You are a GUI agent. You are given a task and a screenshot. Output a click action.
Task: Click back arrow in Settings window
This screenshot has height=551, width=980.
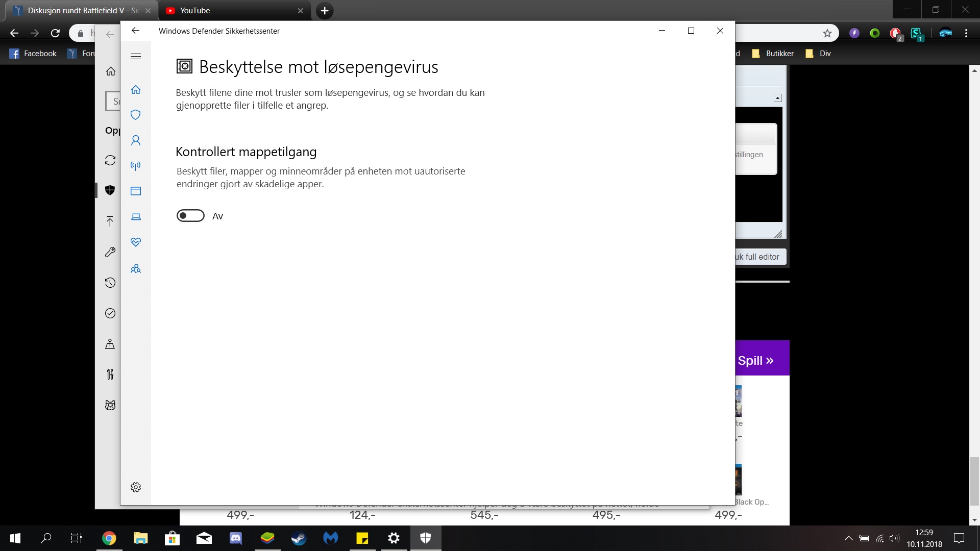point(110,34)
